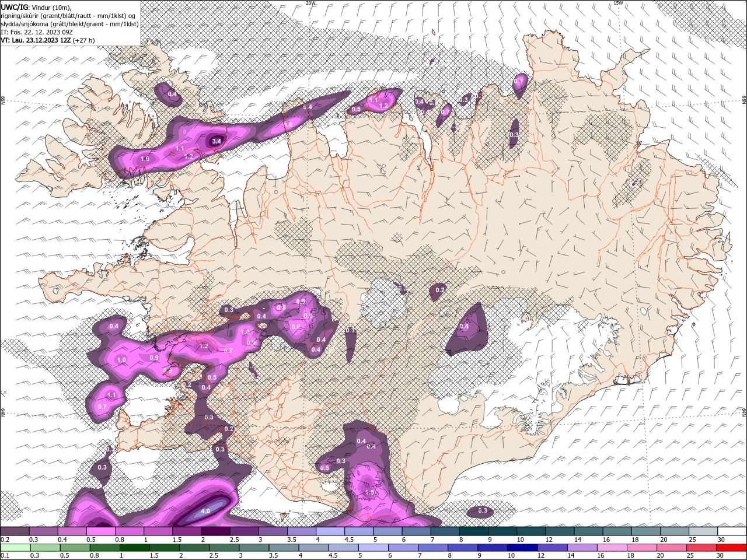Choose the lower legend swatch labeled 3.5
This screenshot has height=560, width=747.
284,548
